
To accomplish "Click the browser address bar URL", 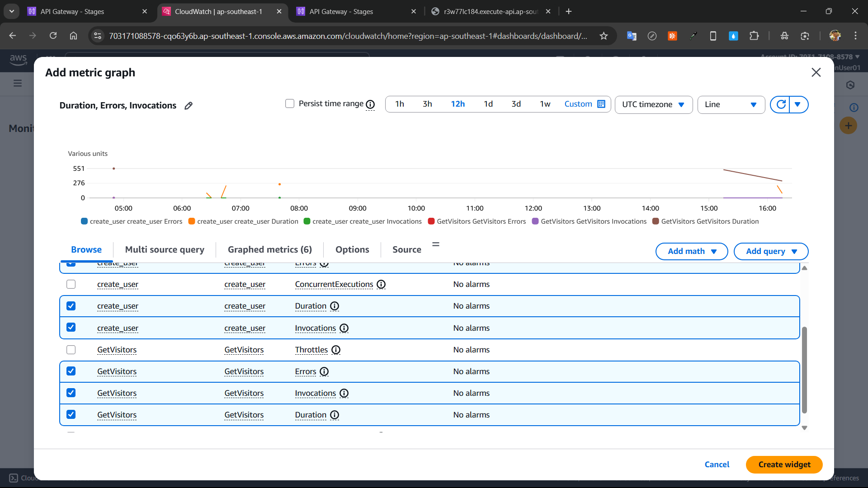I will click(x=348, y=36).
